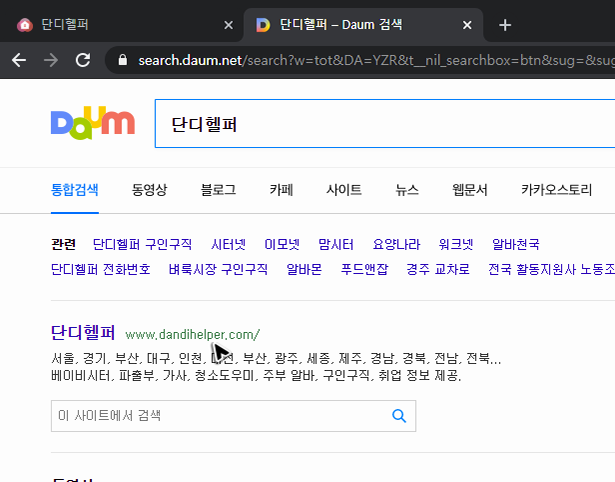Open the 사이트 search tab

pyautogui.click(x=344, y=190)
